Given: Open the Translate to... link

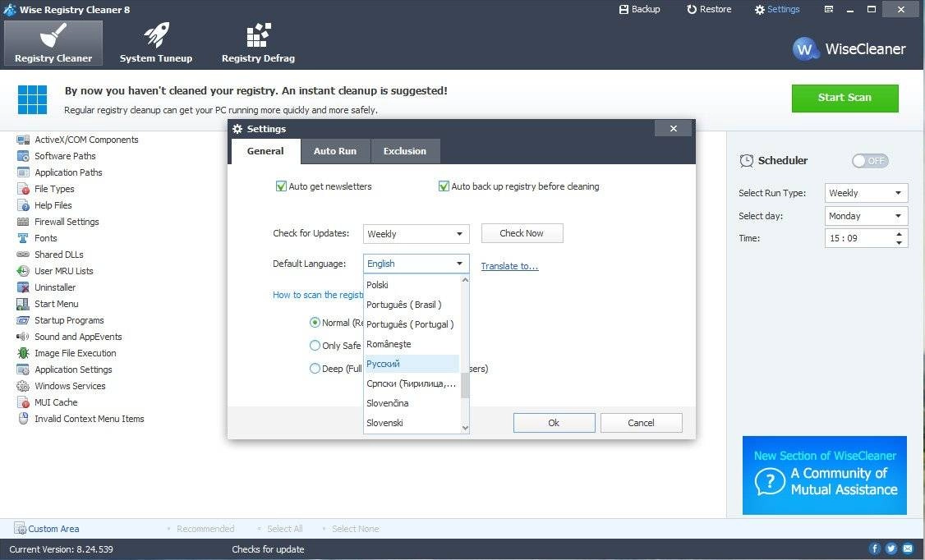Looking at the screenshot, I should point(509,266).
